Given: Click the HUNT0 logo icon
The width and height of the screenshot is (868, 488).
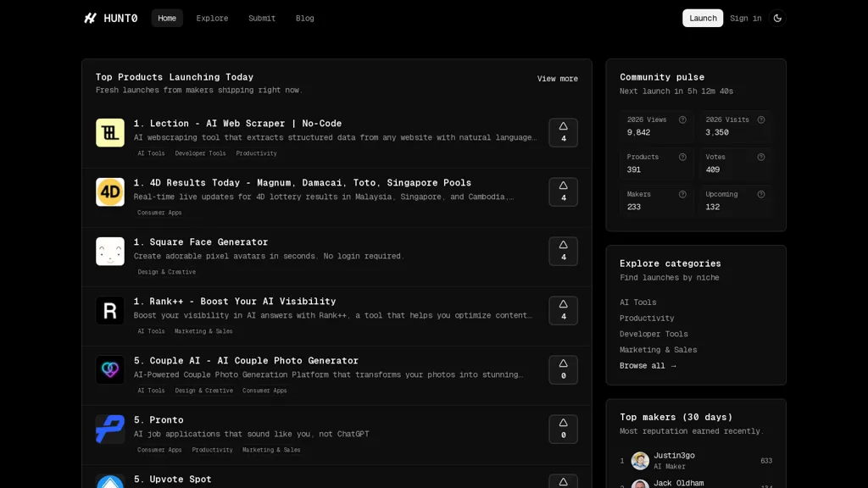Looking at the screenshot, I should [x=90, y=19].
